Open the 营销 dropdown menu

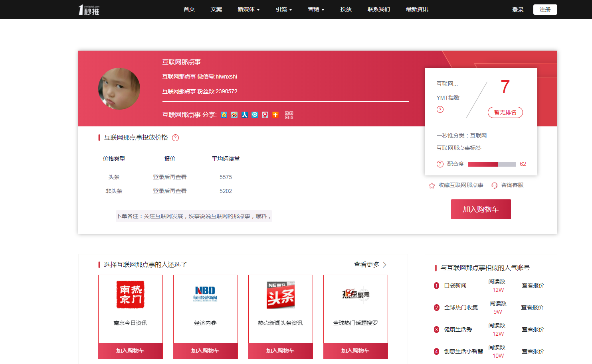[316, 10]
